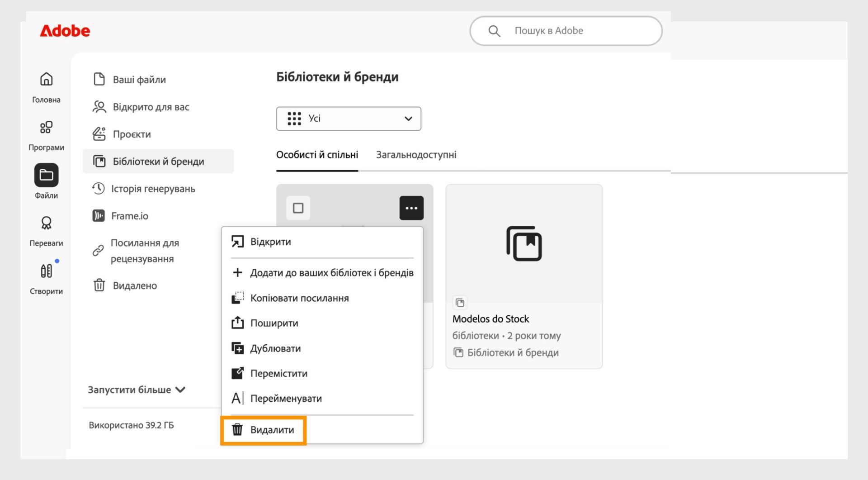Choose Поширити from context menu
This screenshot has height=480, width=868.
pos(322,323)
